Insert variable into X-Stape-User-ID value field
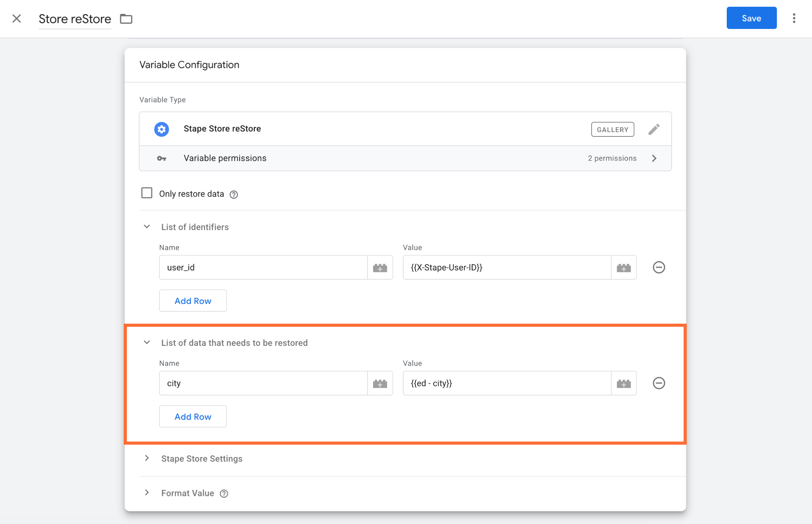This screenshot has height=524, width=812. [624, 268]
